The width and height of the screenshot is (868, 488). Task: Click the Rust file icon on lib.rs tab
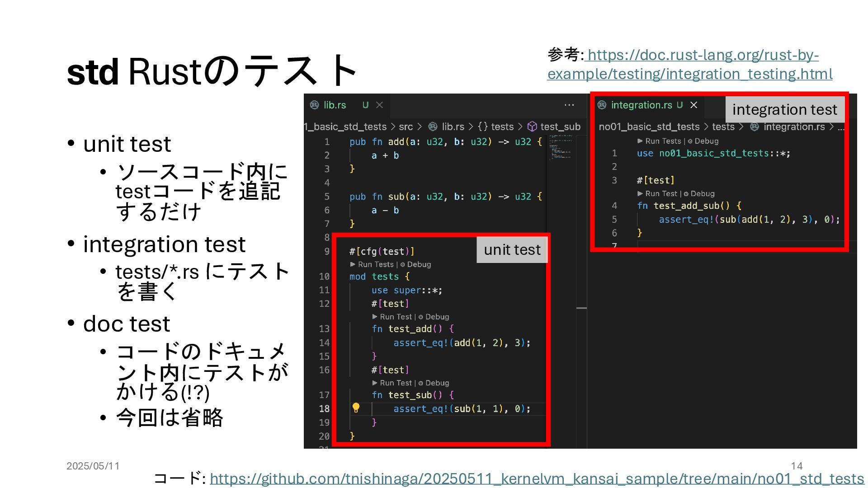[x=314, y=105]
